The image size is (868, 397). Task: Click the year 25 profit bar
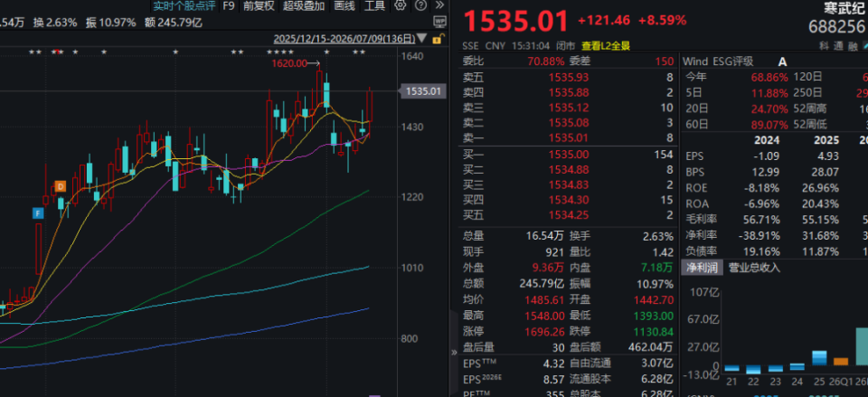click(x=819, y=358)
